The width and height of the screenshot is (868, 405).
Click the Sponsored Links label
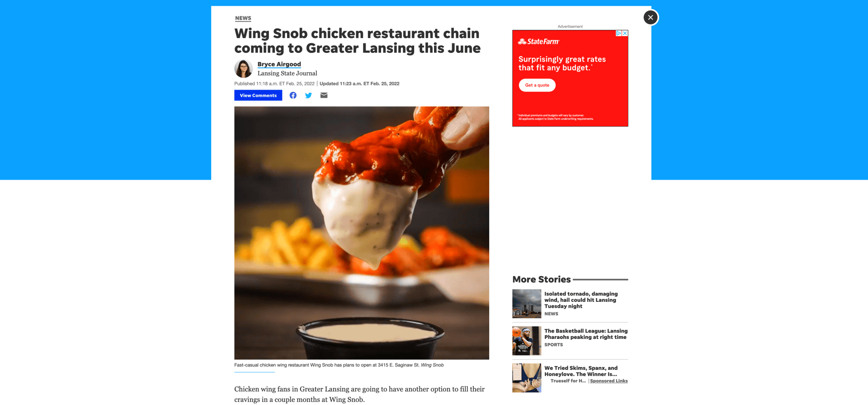609,381
